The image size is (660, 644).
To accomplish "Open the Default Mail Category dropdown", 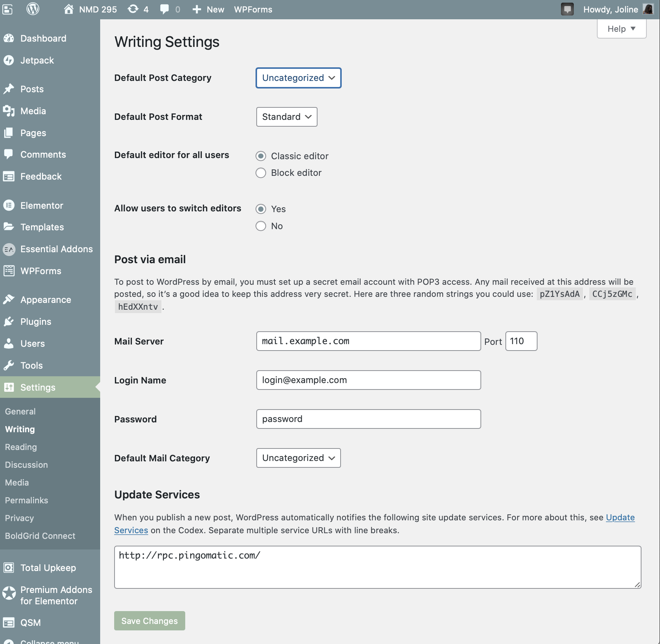I will tap(298, 458).
